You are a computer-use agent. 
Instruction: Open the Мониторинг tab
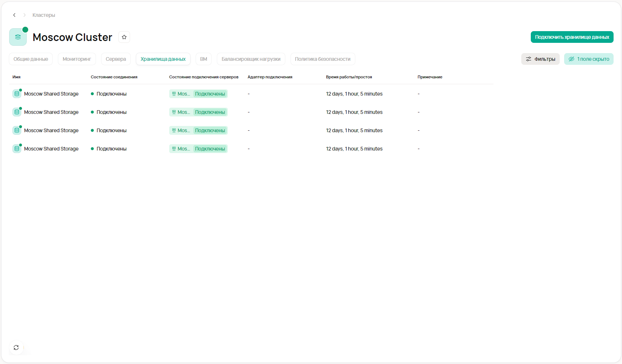tap(77, 59)
